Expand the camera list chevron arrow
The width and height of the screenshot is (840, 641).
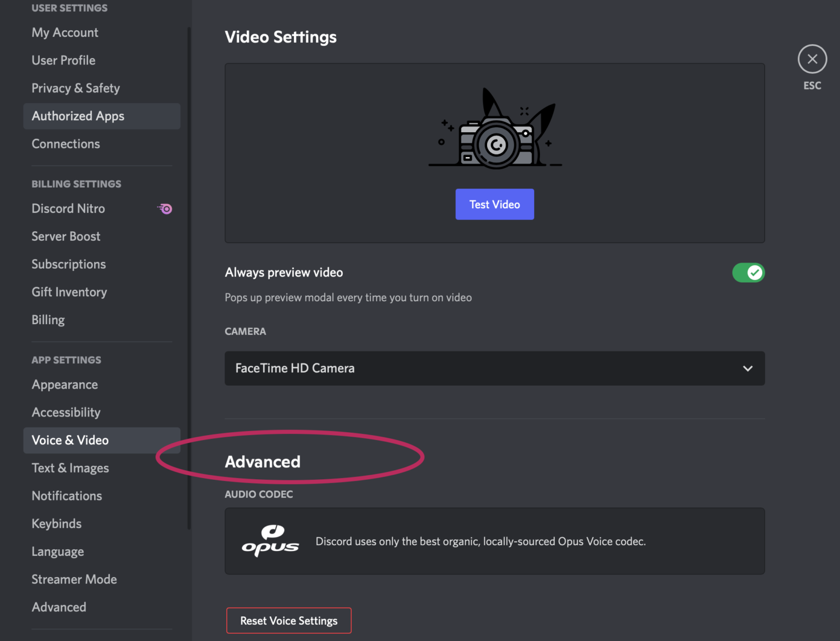tap(748, 368)
